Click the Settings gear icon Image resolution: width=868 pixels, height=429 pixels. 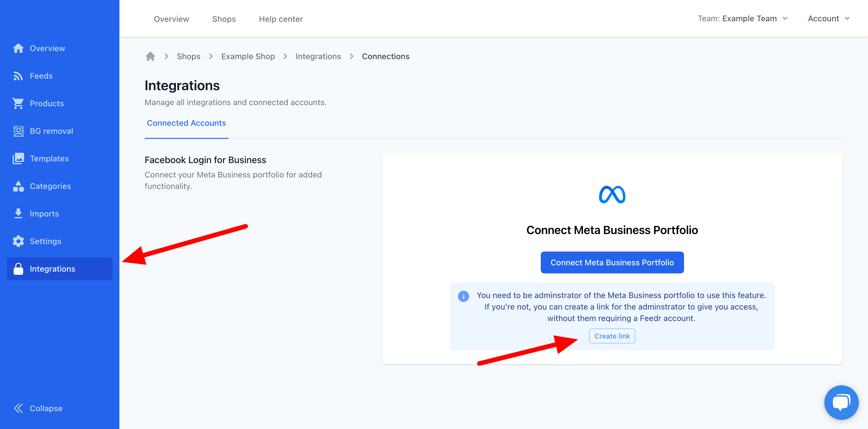point(18,241)
